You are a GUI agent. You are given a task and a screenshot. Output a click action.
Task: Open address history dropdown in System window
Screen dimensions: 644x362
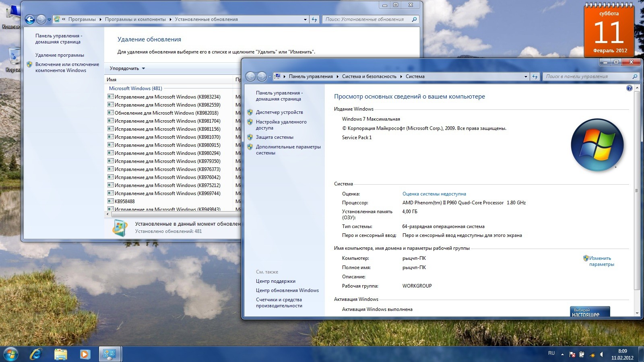point(526,76)
